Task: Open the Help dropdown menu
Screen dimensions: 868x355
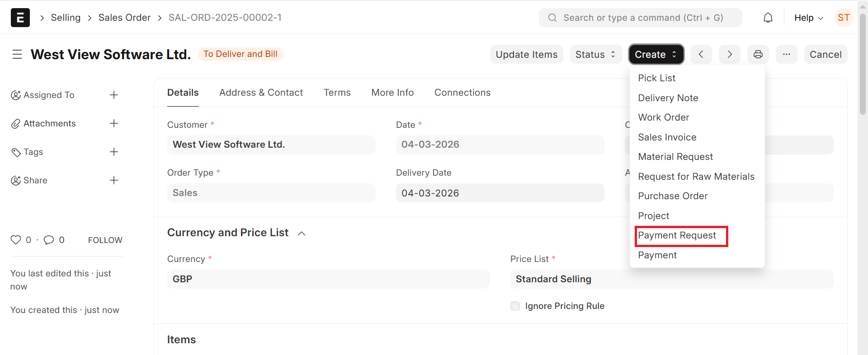Action: 808,18
